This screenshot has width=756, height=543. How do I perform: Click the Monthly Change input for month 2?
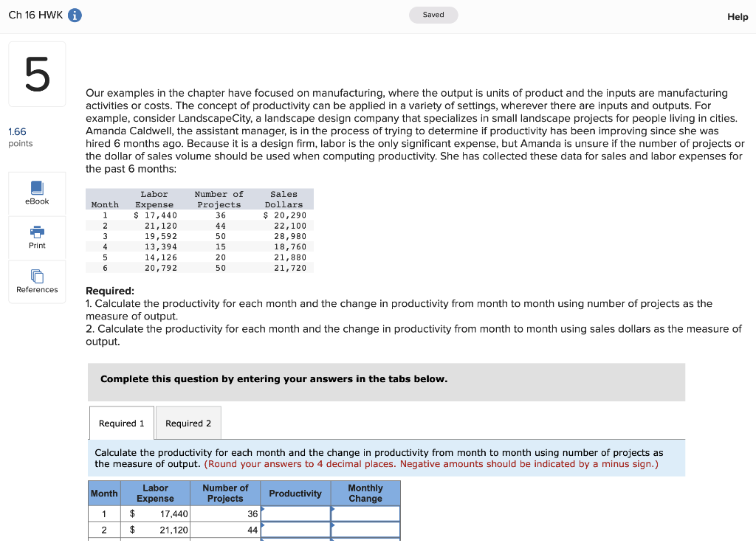(365, 528)
